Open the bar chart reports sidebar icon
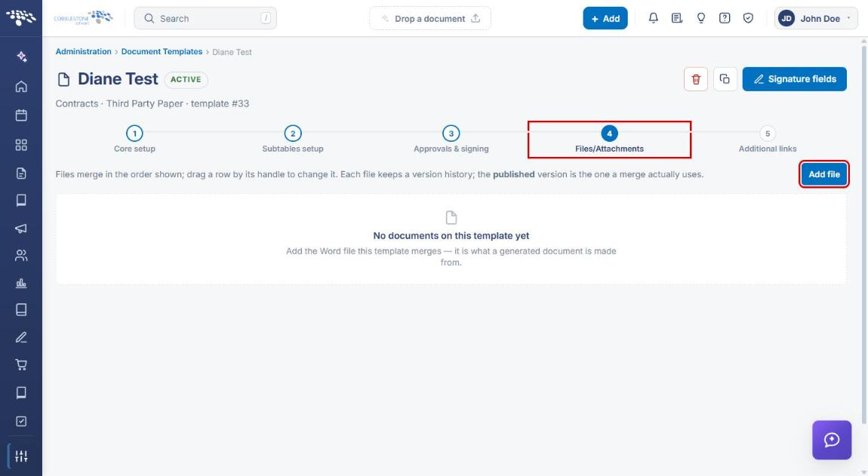This screenshot has height=476, width=868. (x=21, y=284)
